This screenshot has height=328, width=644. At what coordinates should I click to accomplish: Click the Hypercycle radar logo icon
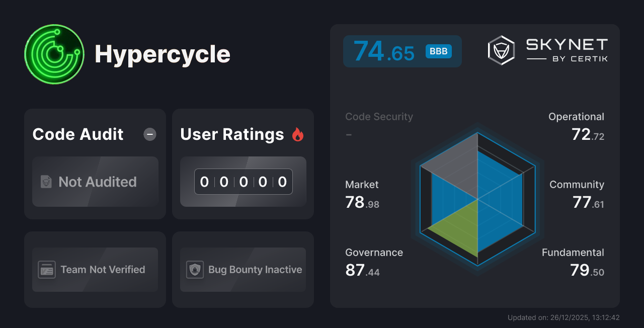(x=54, y=54)
